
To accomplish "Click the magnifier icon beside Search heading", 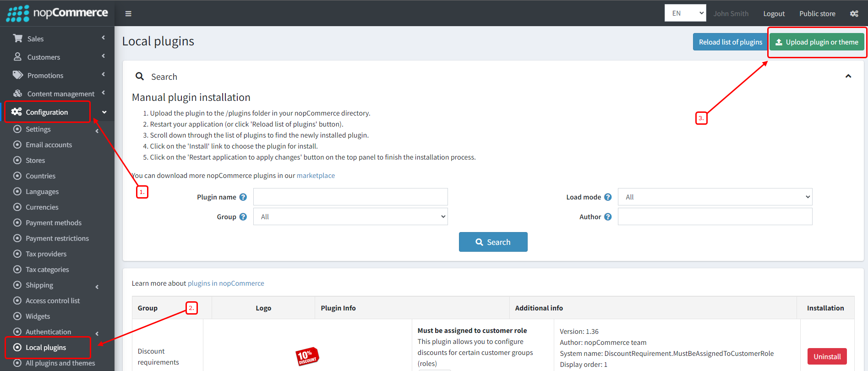I will coord(140,76).
